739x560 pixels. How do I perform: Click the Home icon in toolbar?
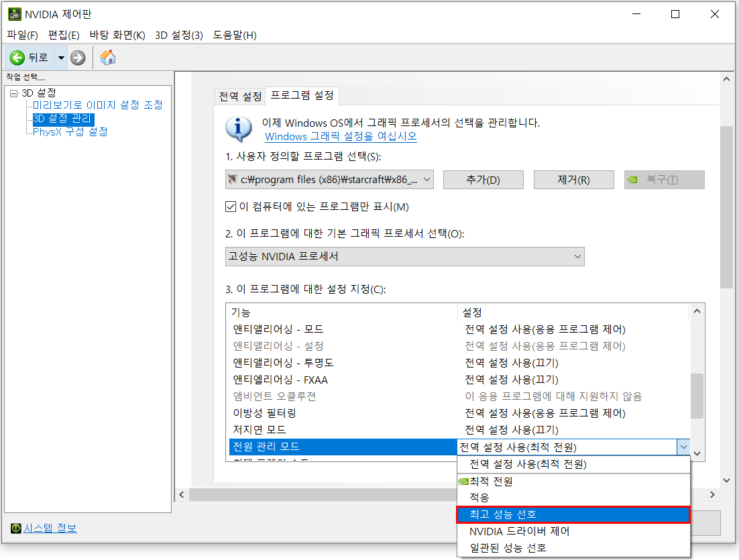click(x=108, y=58)
